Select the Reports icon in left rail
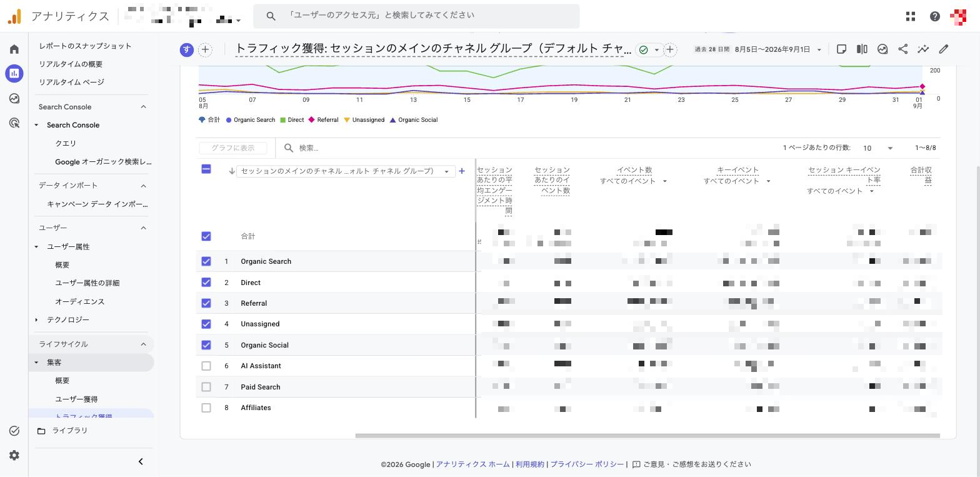This screenshot has width=980, height=477. [x=14, y=73]
